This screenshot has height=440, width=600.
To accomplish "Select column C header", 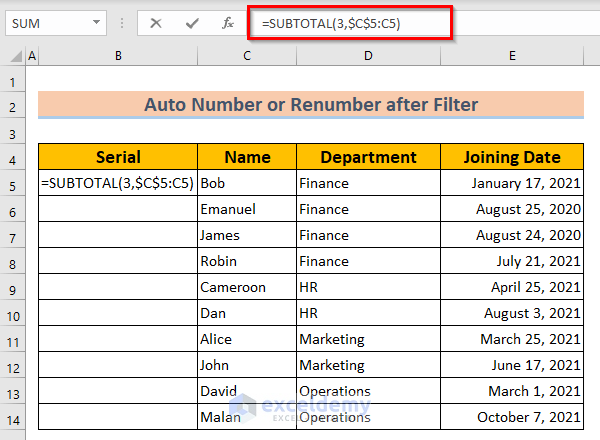I will pos(247,57).
